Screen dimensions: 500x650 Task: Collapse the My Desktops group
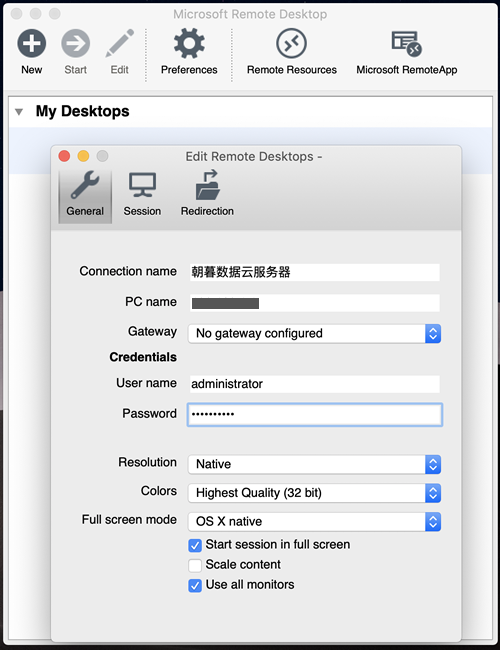tap(19, 112)
